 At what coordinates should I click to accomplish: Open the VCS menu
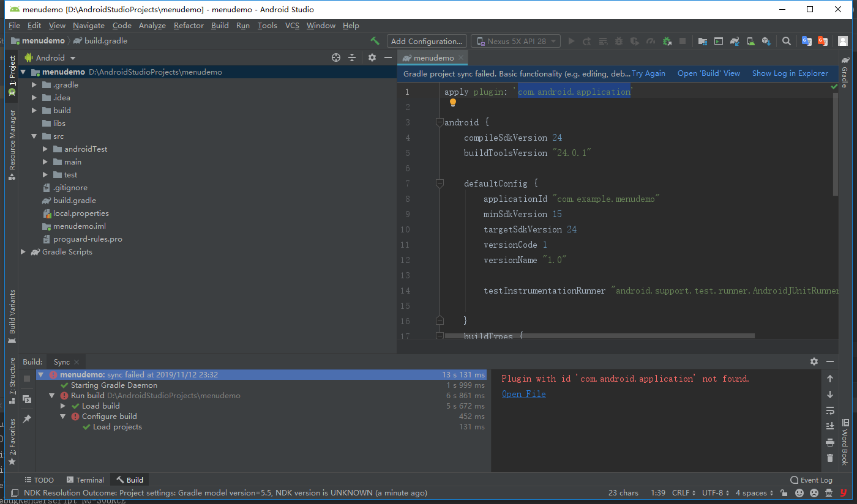292,26
